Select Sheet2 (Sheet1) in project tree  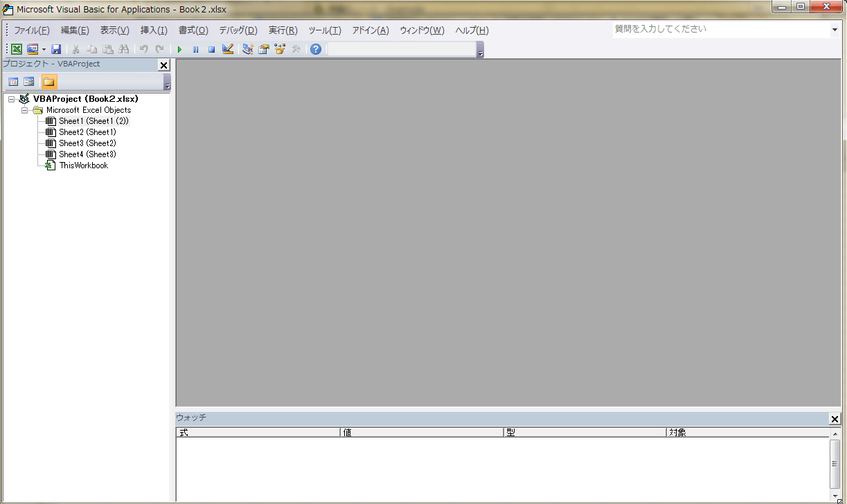[x=87, y=132]
